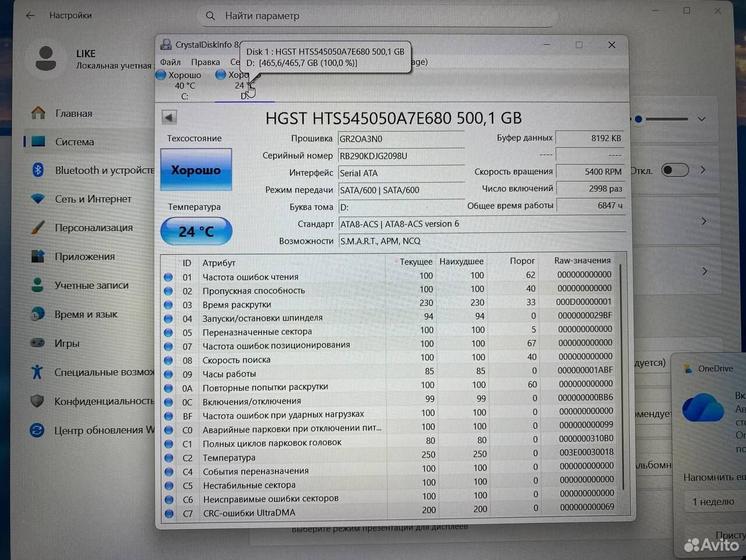Open the 1 неделю reminder dropdown
The height and width of the screenshot is (560, 746).
point(715,502)
